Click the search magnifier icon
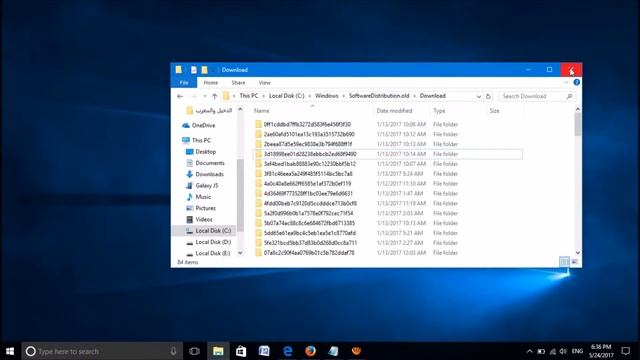Viewport: 640px width, 360px height. pyautogui.click(x=569, y=96)
